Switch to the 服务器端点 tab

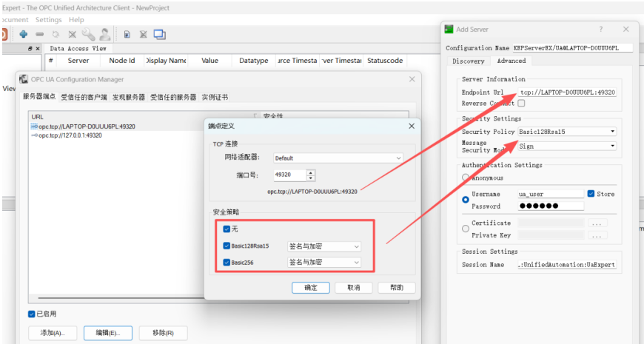(39, 96)
